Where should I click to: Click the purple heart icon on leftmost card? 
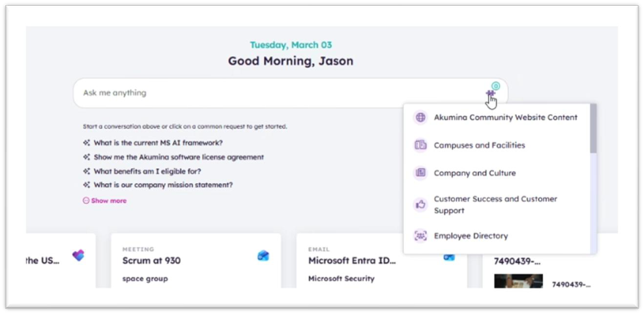pyautogui.click(x=78, y=255)
